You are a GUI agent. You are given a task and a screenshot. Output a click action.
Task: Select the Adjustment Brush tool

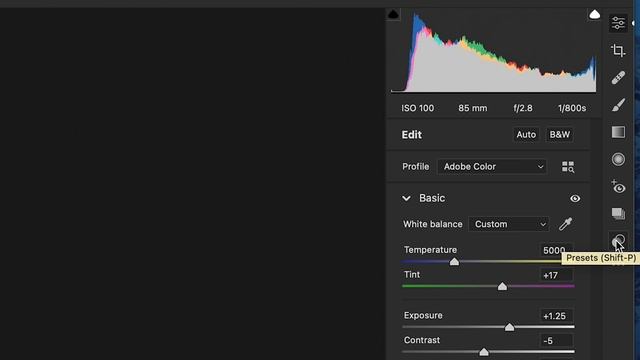click(x=618, y=105)
